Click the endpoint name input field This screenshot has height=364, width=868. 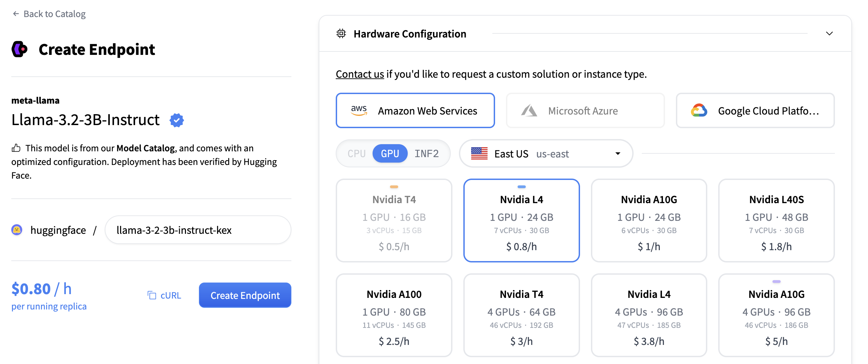coord(198,230)
